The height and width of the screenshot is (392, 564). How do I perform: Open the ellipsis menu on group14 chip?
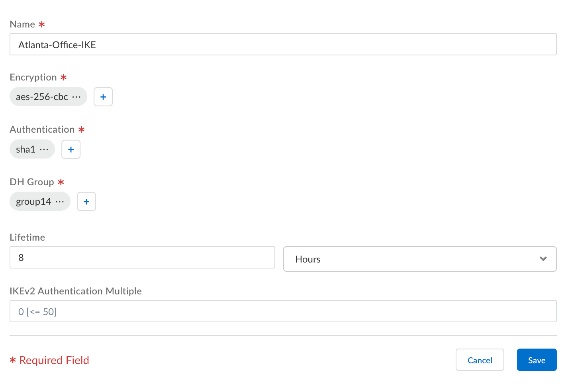(x=60, y=202)
